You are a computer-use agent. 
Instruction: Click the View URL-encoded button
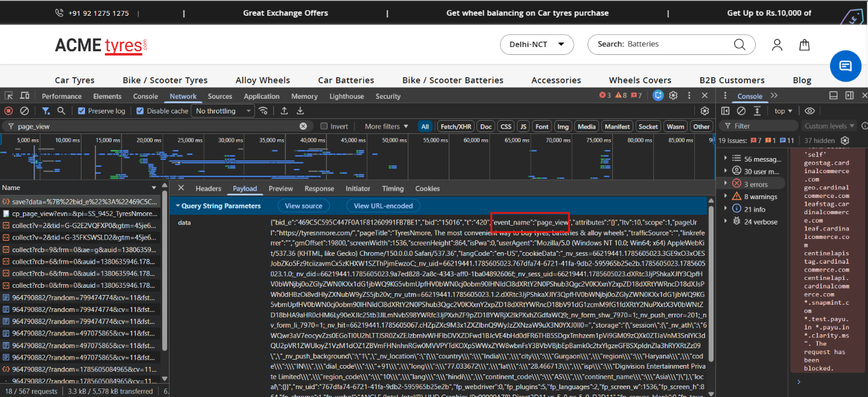point(383,206)
